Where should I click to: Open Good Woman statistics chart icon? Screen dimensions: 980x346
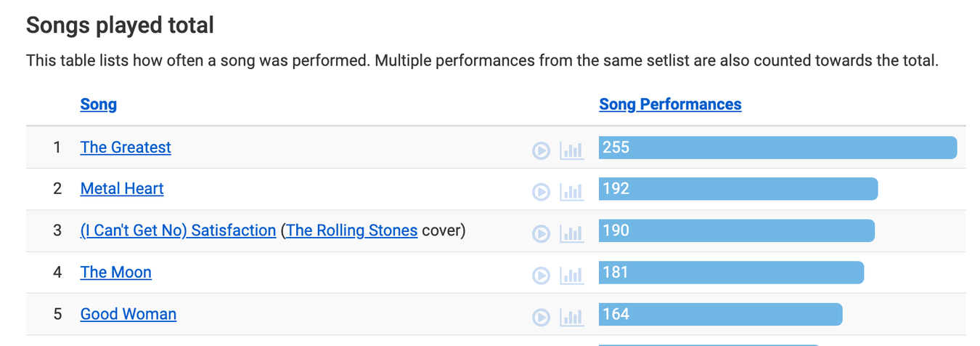572,318
